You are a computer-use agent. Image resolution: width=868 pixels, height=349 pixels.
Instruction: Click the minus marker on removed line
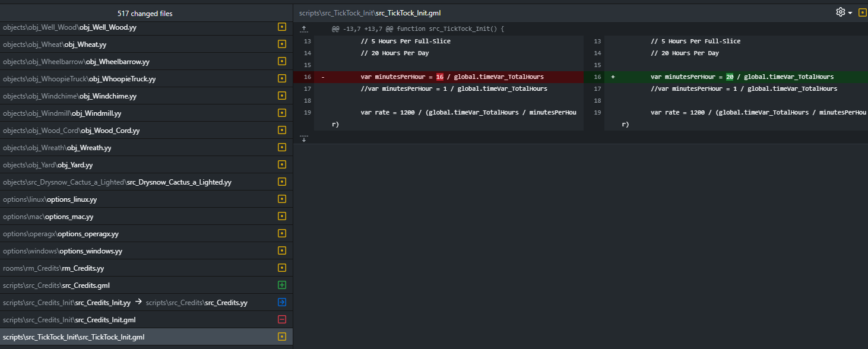click(323, 77)
